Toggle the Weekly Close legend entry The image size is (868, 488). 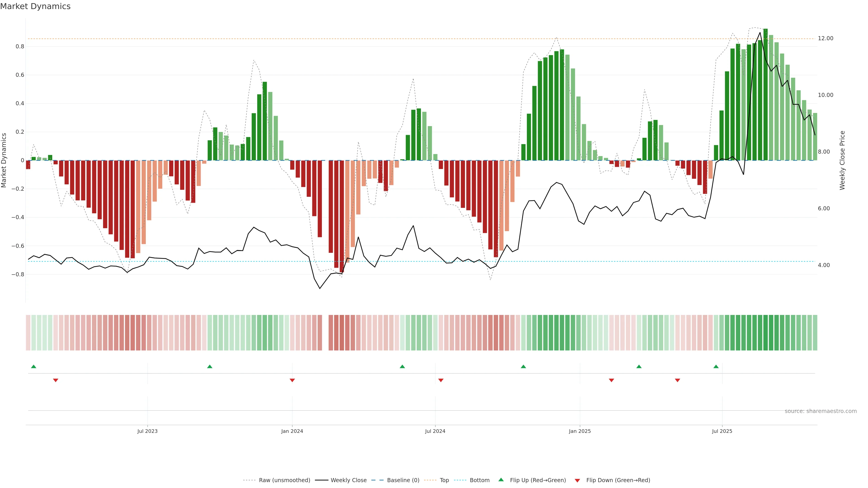[348, 480]
